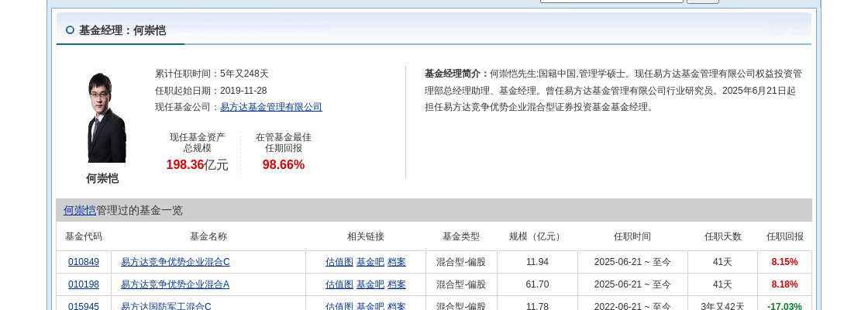Click the 8.18% return cell
The image size is (868, 310).
[784, 284]
